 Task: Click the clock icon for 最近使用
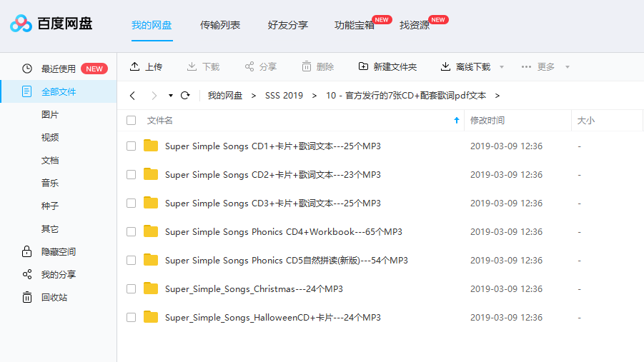27,69
